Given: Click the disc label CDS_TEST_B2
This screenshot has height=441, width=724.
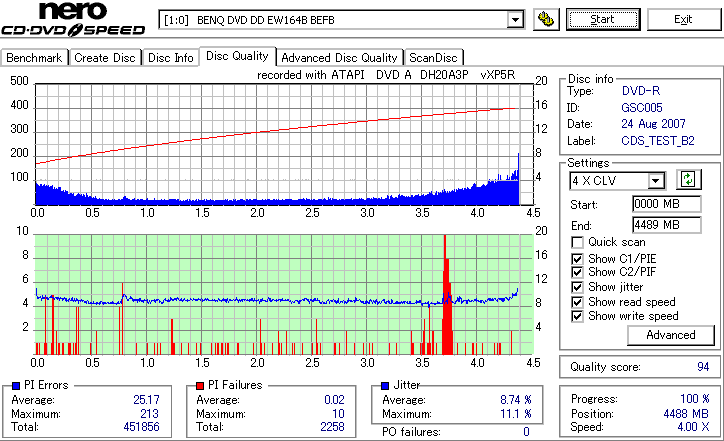Looking at the screenshot, I should point(658,141).
